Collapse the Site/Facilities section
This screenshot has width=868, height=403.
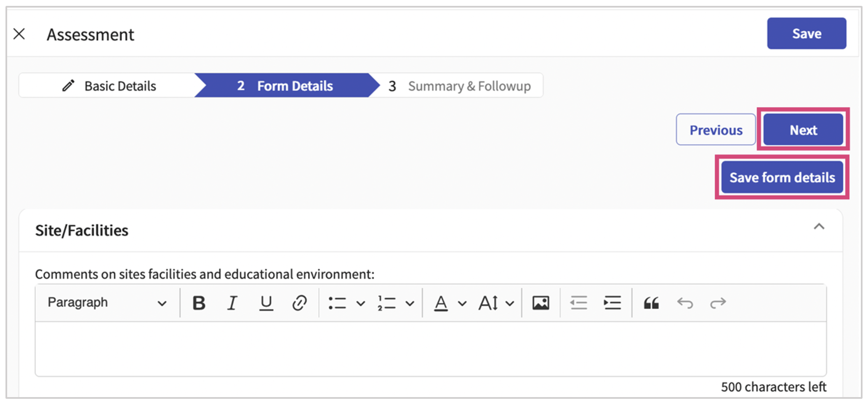pos(819,227)
